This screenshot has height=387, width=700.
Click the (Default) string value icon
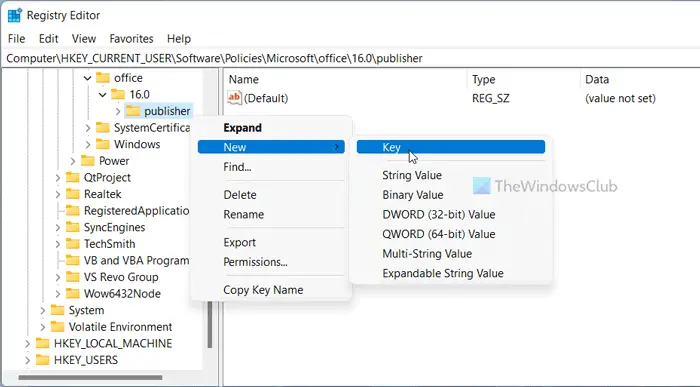coord(234,98)
